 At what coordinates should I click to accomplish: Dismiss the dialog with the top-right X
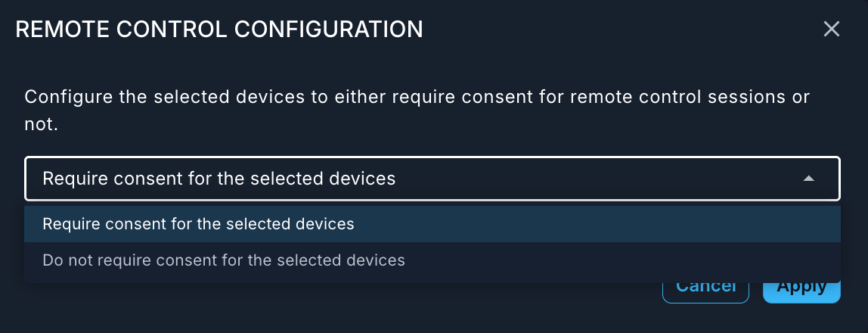[831, 30]
